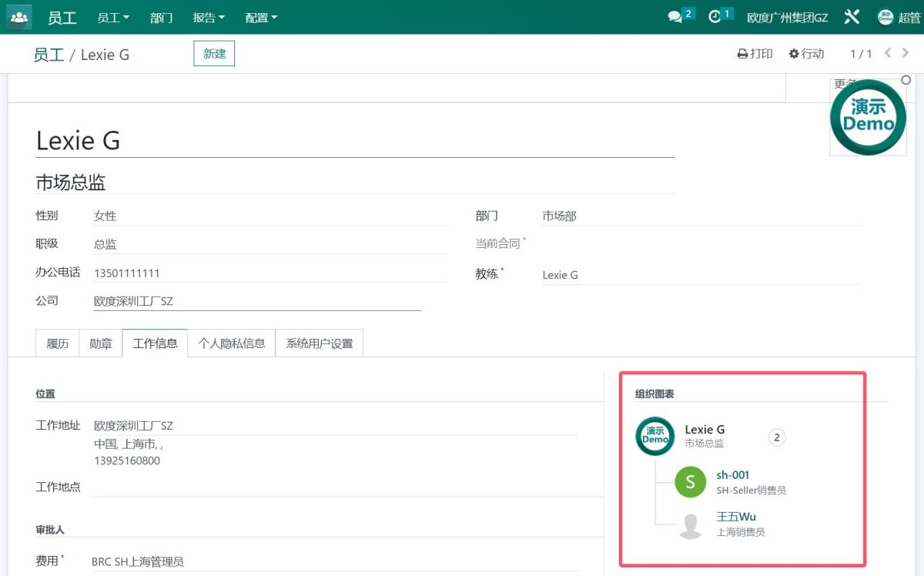This screenshot has width=924, height=576.
Task: Switch to the 履历 tab
Action: click(x=58, y=343)
